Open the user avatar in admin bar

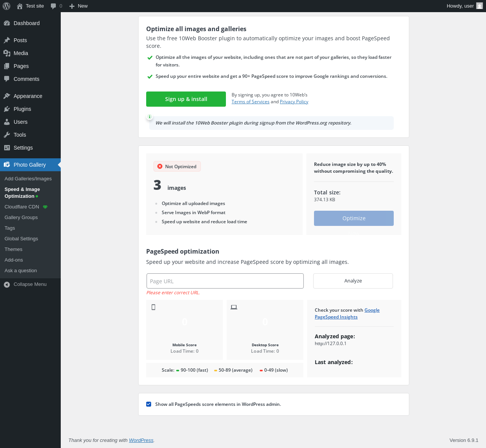tap(480, 6)
